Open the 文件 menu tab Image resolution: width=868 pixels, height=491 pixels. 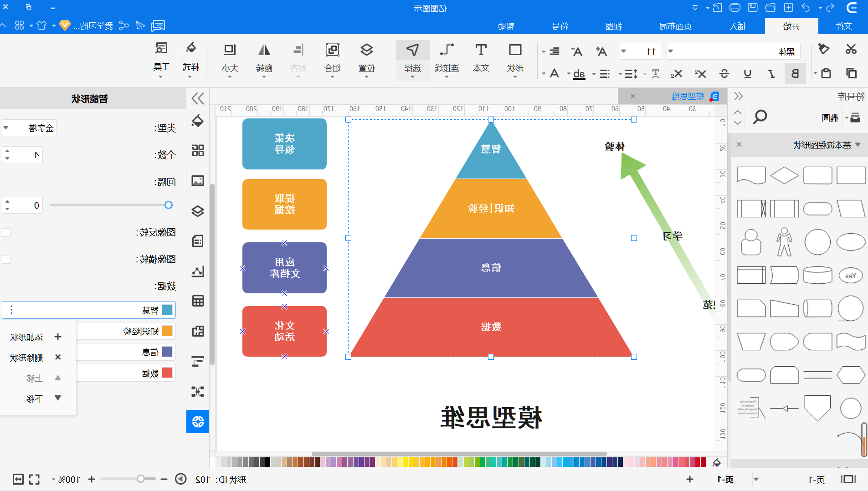click(x=844, y=26)
